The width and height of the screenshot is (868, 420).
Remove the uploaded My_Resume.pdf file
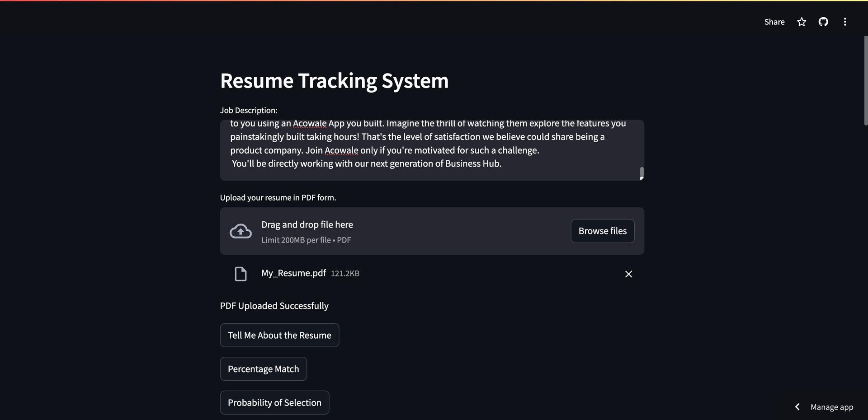click(x=628, y=274)
